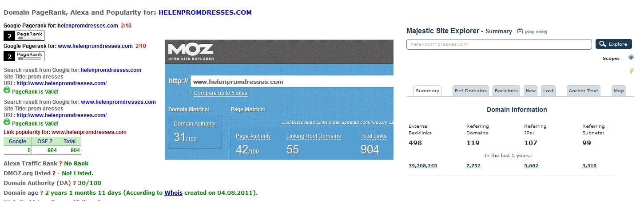Click the PageRank badge for www.helenpromdresses.com
The width and height of the screenshot is (644, 212).
coord(24,56)
